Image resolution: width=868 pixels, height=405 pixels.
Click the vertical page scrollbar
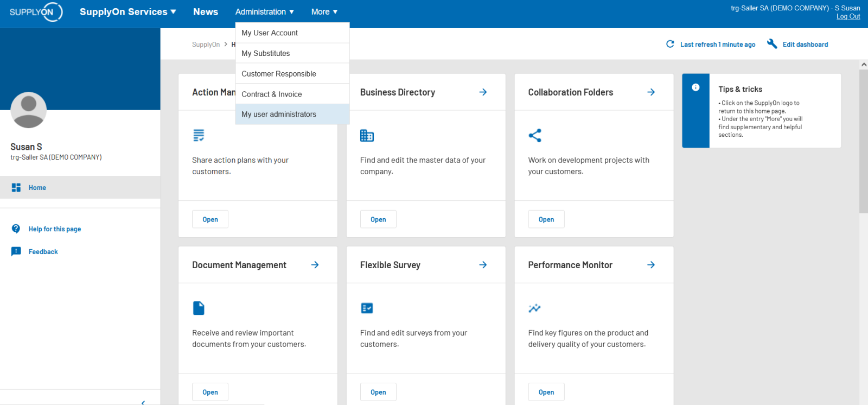coord(863,141)
